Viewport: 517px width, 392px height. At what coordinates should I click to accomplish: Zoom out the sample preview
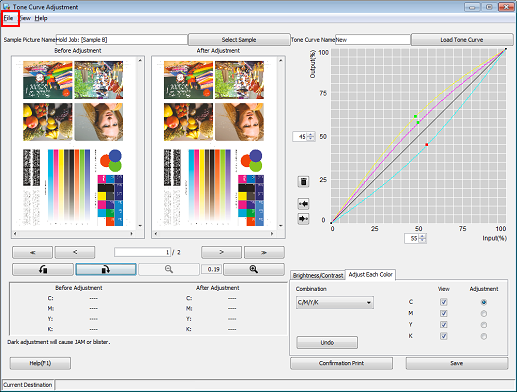tap(169, 269)
